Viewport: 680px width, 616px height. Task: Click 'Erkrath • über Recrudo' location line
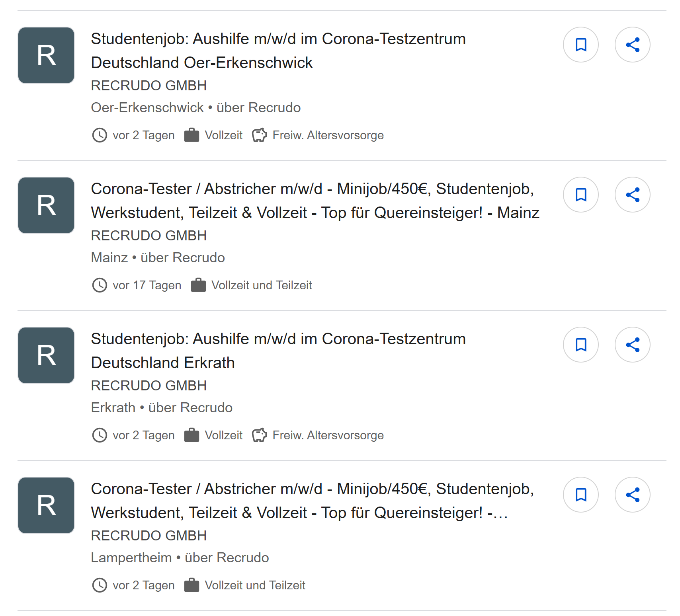(162, 407)
